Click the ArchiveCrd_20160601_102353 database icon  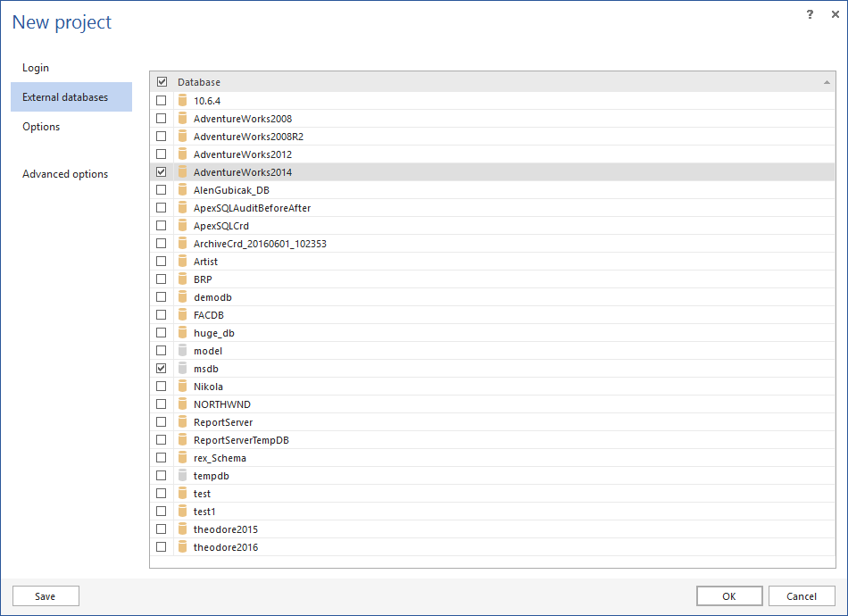click(x=183, y=244)
